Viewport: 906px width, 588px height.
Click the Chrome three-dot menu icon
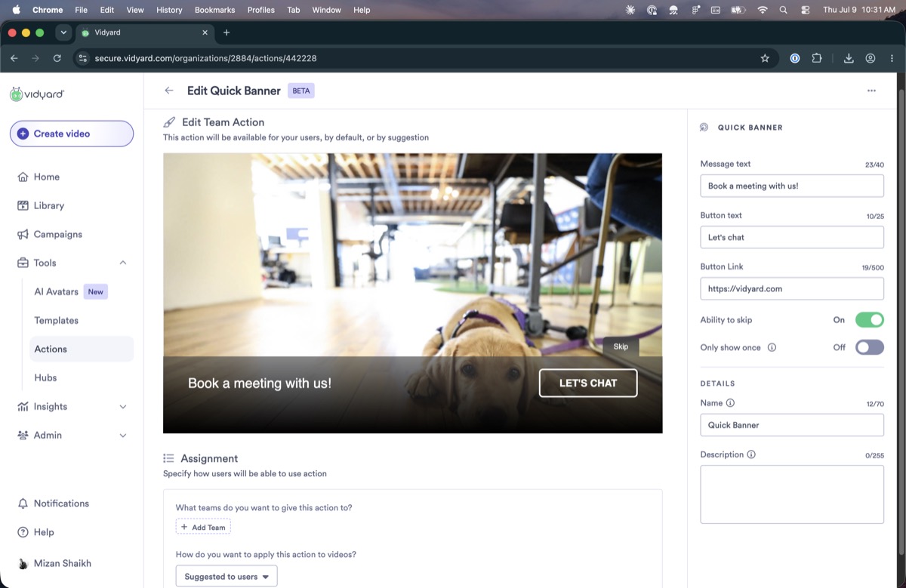coord(892,58)
